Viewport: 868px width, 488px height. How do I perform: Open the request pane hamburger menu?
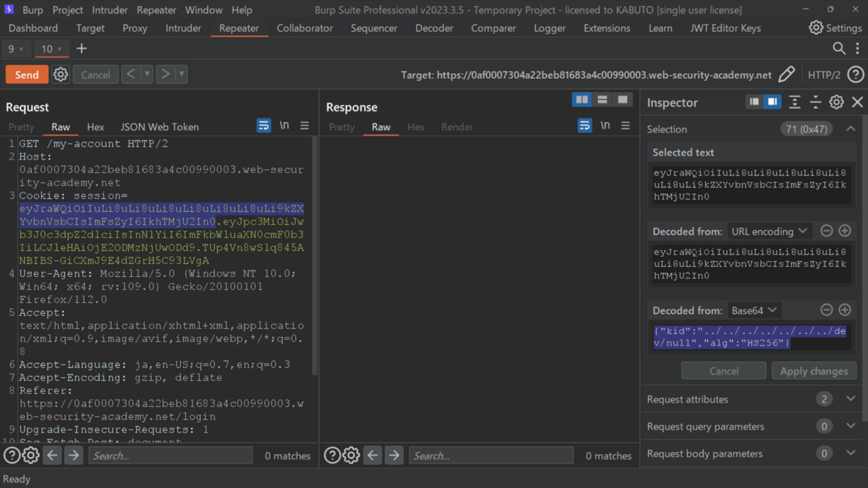point(305,126)
